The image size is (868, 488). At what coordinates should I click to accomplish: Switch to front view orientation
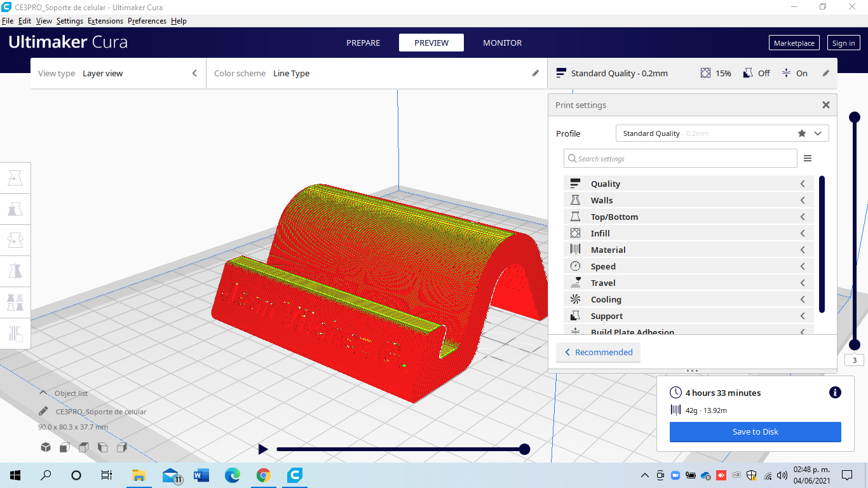(x=65, y=447)
